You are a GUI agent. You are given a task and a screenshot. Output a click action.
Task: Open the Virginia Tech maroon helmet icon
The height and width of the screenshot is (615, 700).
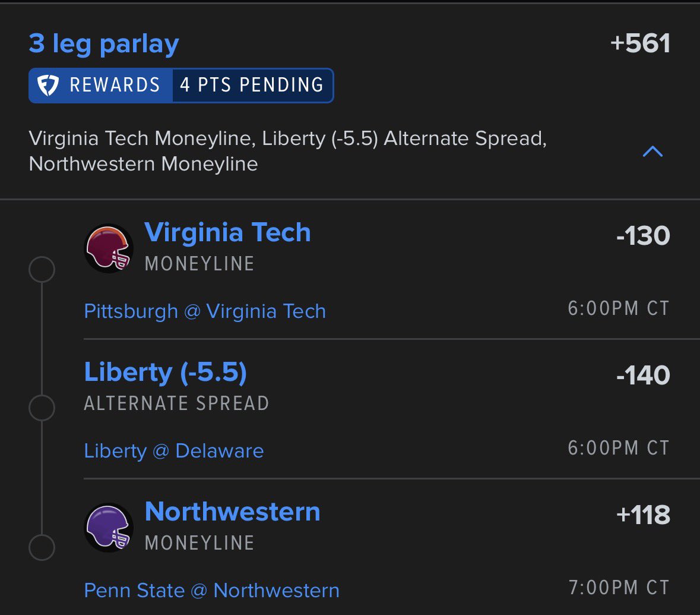pos(109,248)
